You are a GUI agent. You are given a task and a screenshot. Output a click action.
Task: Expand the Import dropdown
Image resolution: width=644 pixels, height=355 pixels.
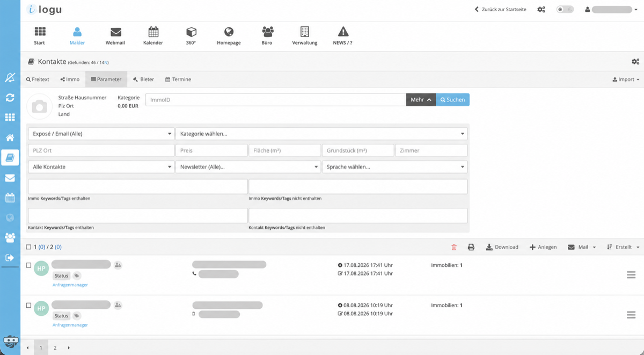point(626,79)
